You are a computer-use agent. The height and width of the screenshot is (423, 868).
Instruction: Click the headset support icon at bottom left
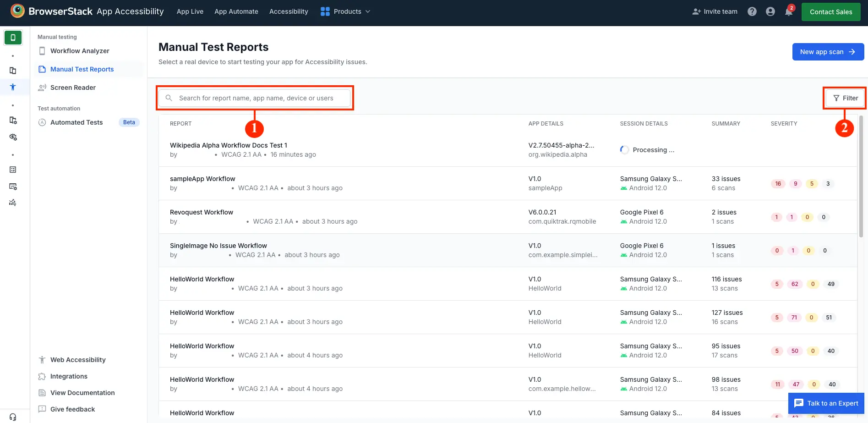13,417
